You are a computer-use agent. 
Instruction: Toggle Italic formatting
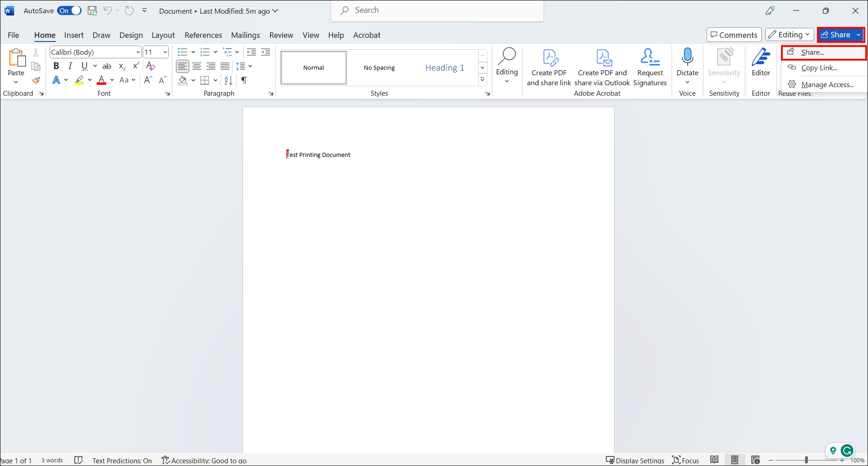pyautogui.click(x=70, y=66)
